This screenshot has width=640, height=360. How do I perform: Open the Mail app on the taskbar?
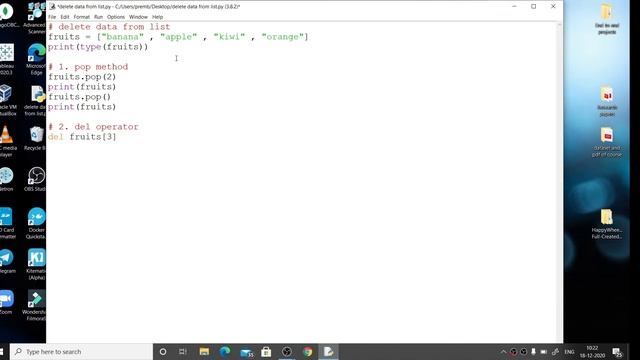[247, 351]
